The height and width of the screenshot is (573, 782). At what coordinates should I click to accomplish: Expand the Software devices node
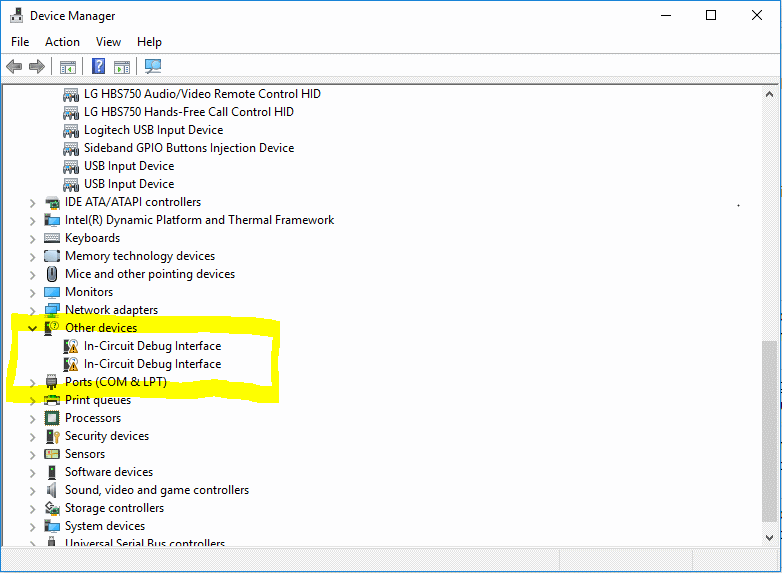pyautogui.click(x=32, y=473)
